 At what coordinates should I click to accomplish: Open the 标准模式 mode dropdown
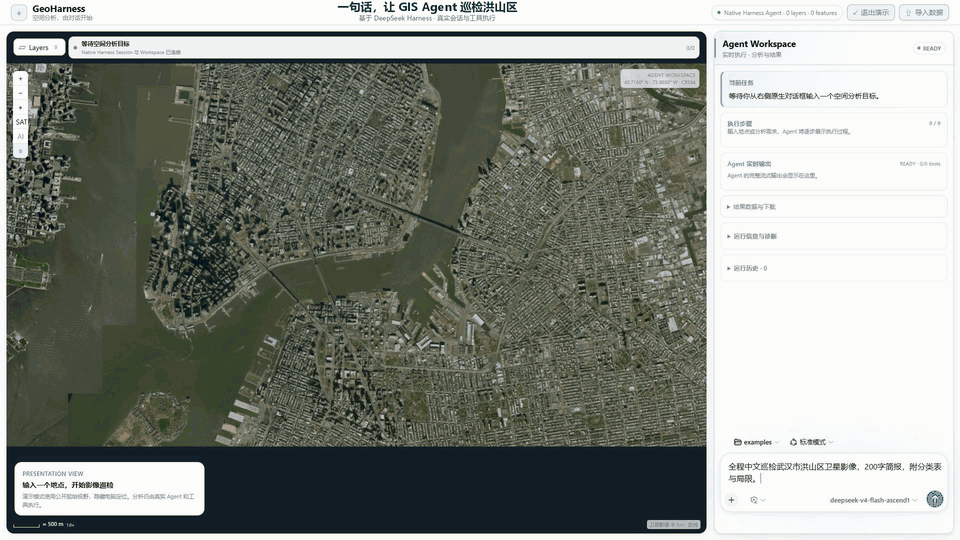point(811,442)
